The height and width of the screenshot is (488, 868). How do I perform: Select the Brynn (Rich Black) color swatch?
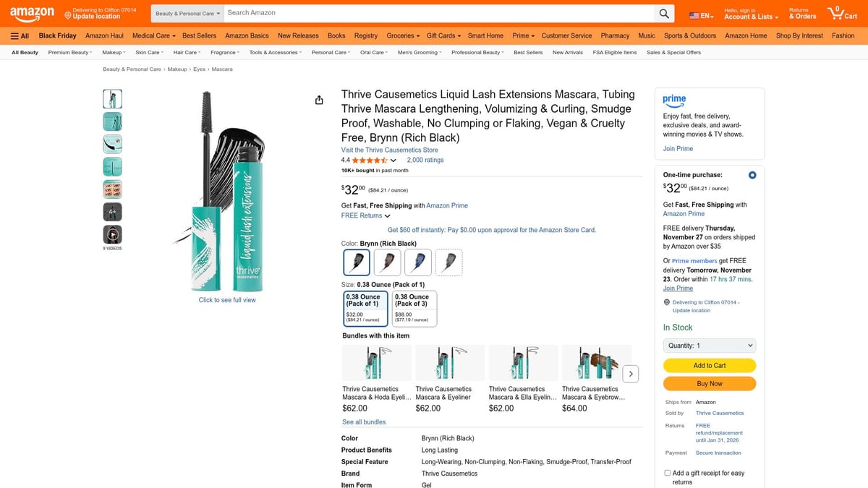pos(355,263)
